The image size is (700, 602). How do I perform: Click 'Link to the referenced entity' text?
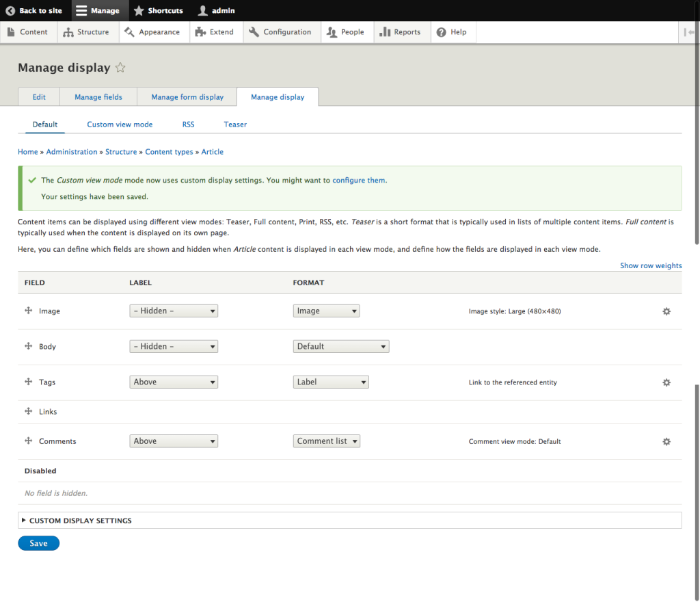click(x=513, y=382)
